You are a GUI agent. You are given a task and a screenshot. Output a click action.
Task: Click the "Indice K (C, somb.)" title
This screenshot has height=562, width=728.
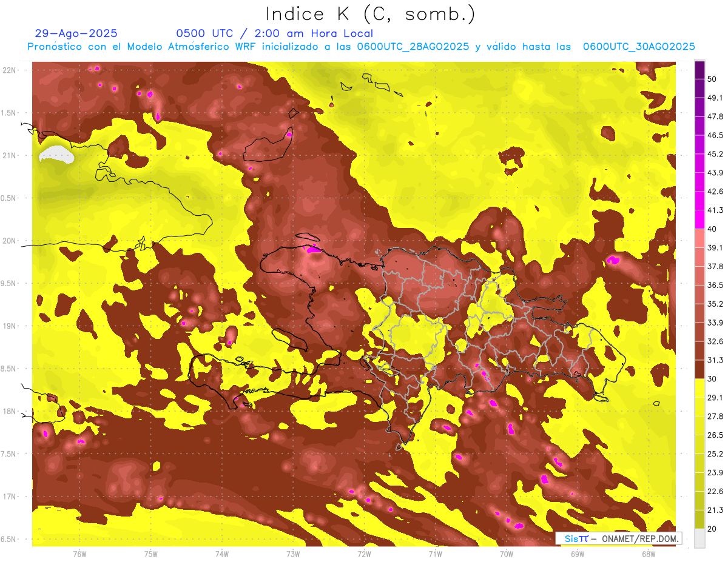click(370, 15)
